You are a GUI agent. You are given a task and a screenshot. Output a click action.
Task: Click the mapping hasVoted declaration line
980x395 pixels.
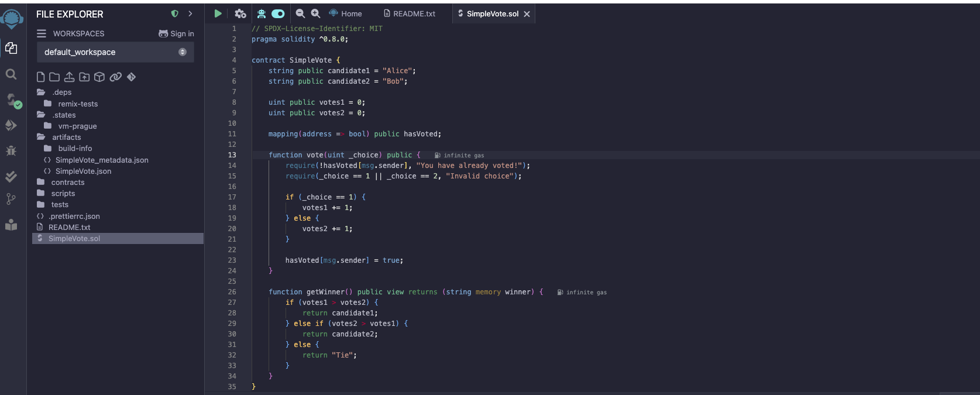click(355, 134)
